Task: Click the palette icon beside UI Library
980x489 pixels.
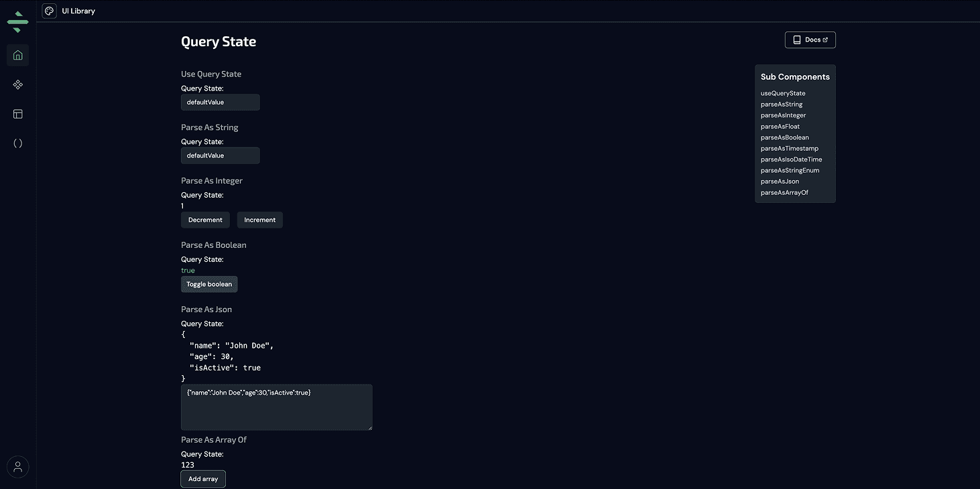Action: pos(49,11)
